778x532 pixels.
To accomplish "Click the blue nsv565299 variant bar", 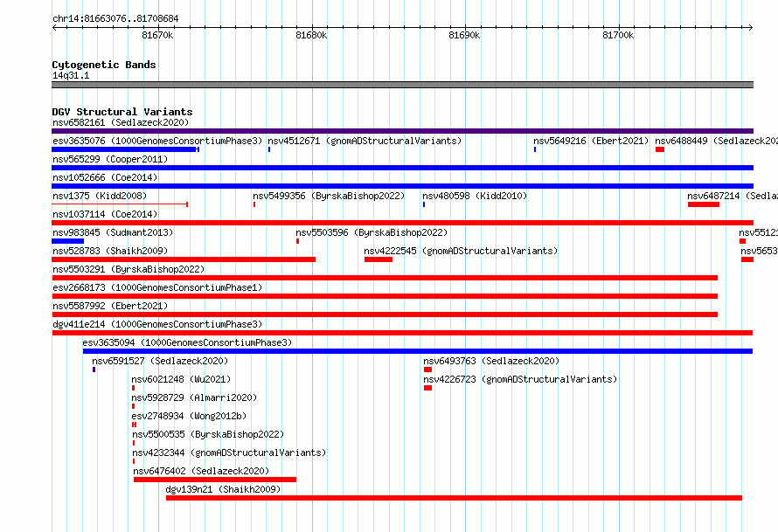I will (x=402, y=168).
